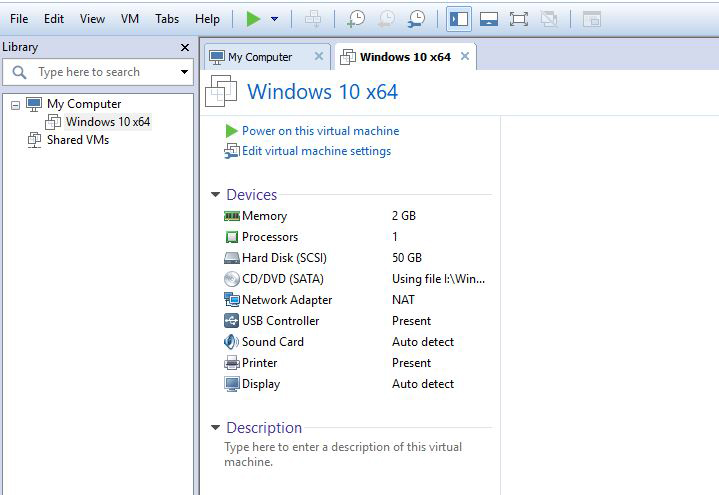This screenshot has height=495, width=719.
Task: Click the wrench icon beside Edit settings
Action: pyautogui.click(x=232, y=151)
